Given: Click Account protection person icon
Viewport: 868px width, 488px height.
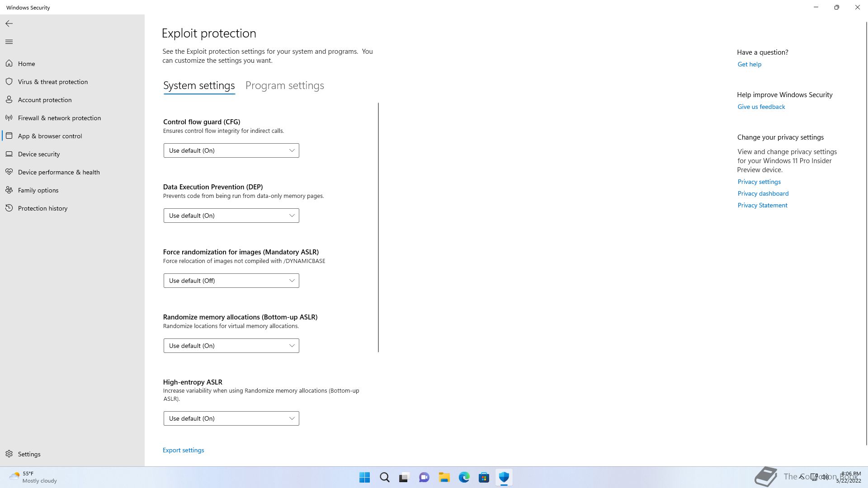Looking at the screenshot, I should point(9,100).
